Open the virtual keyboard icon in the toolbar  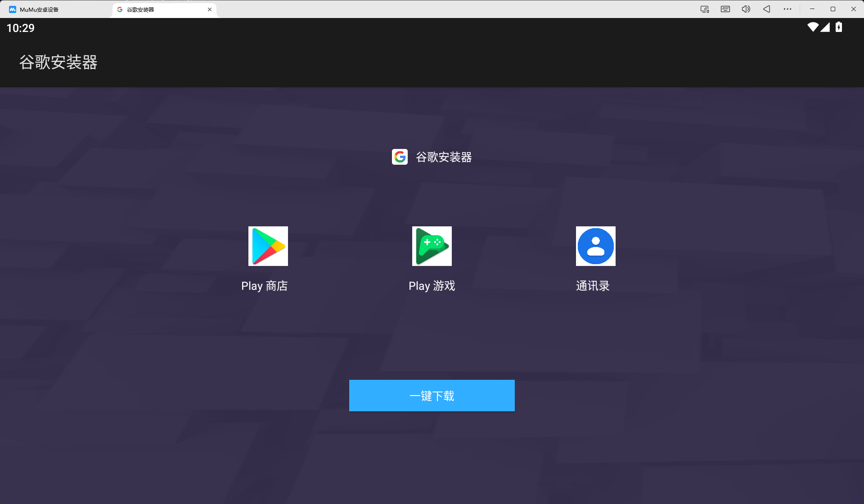[725, 9]
